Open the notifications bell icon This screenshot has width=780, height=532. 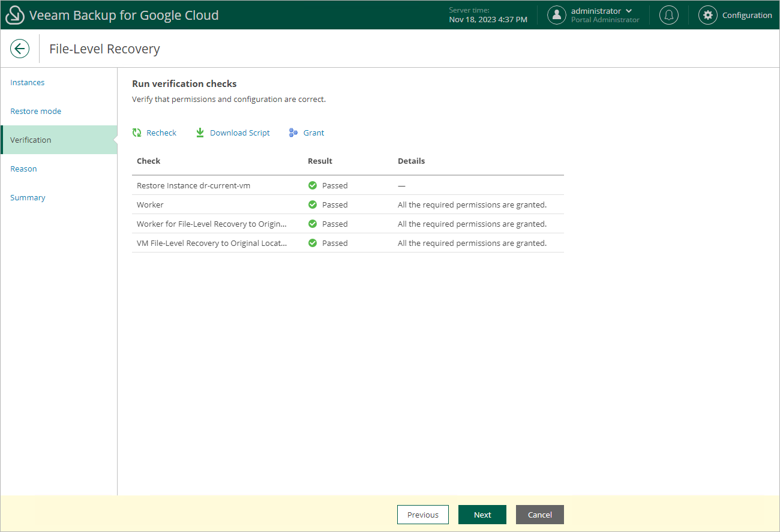(669, 15)
